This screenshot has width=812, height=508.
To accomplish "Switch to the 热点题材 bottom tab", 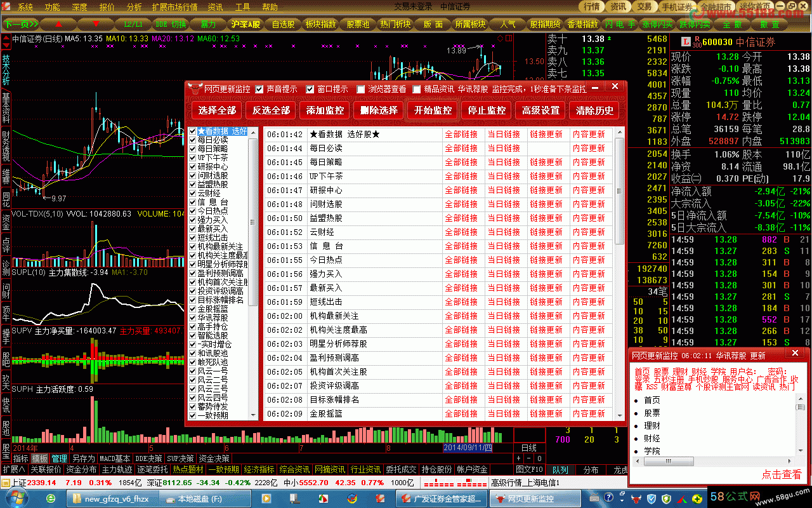I will point(188,469).
